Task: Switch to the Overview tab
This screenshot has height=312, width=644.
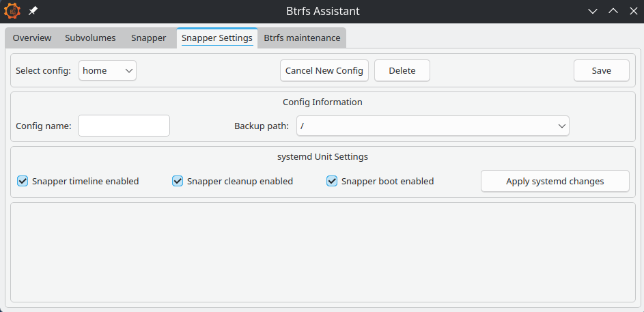Action: 32,38
